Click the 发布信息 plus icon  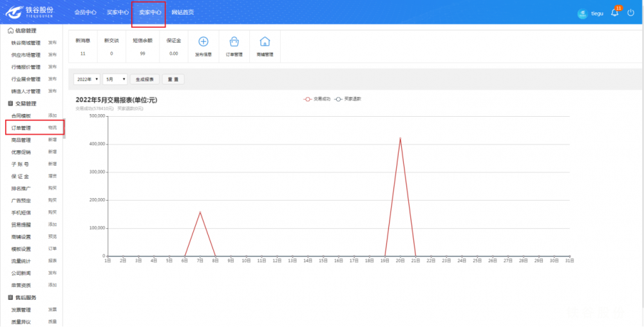204,42
